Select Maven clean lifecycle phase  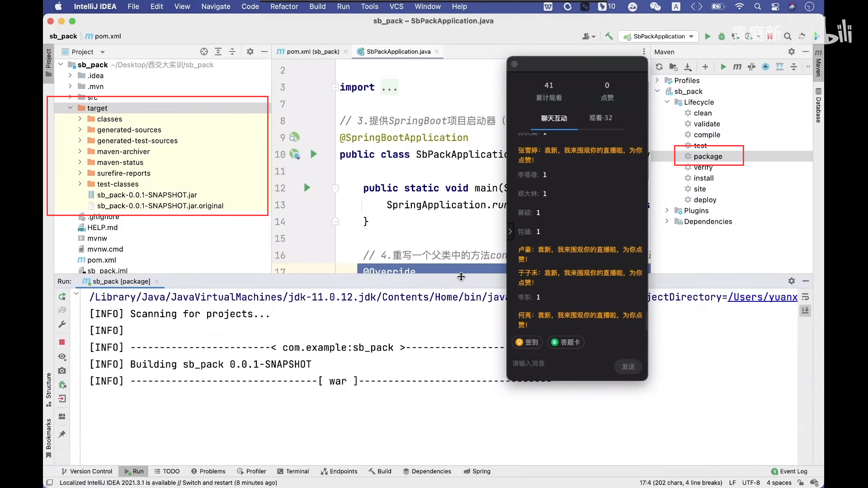click(703, 113)
